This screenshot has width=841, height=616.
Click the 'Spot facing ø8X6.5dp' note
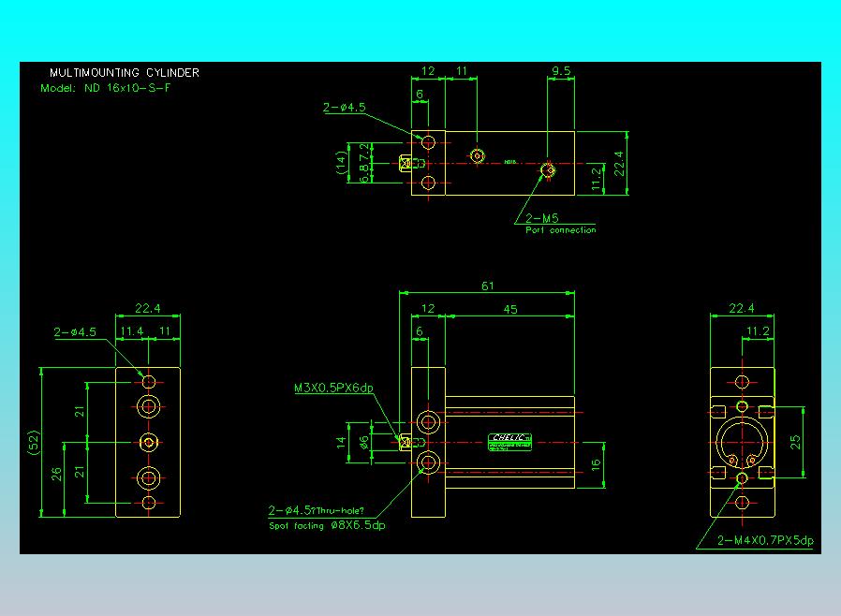327,525
